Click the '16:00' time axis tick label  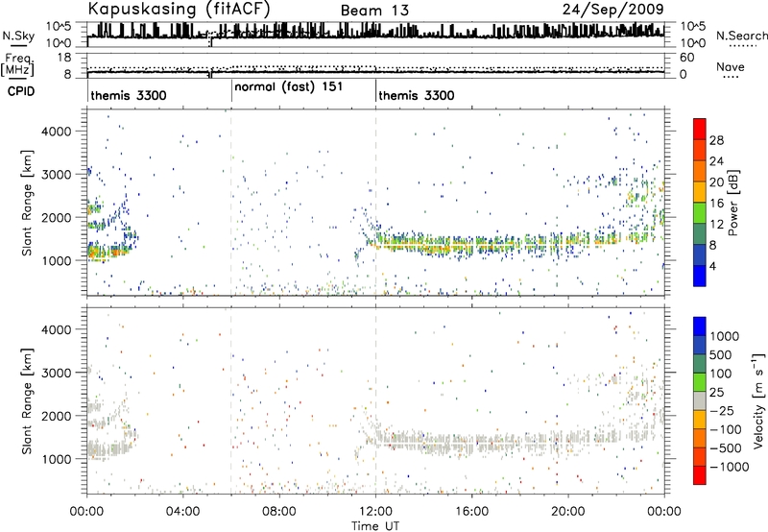pyautogui.click(x=471, y=512)
